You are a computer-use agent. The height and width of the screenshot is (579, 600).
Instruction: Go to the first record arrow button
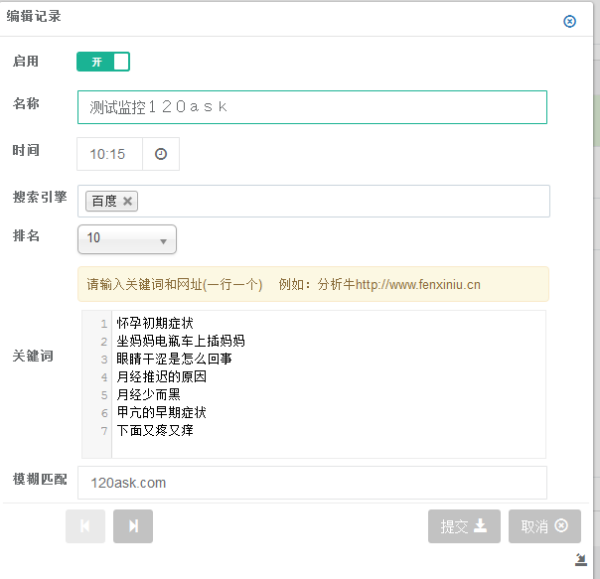pyautogui.click(x=85, y=526)
